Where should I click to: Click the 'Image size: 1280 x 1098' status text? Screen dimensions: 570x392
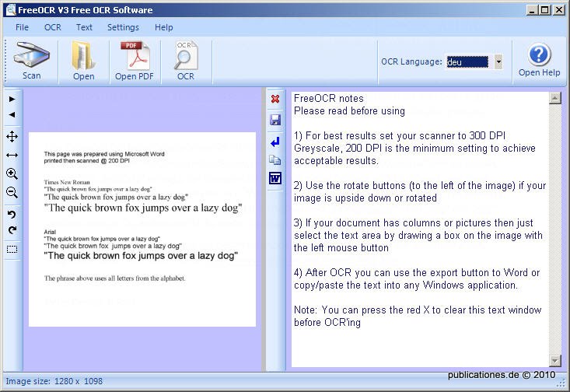tap(54, 381)
